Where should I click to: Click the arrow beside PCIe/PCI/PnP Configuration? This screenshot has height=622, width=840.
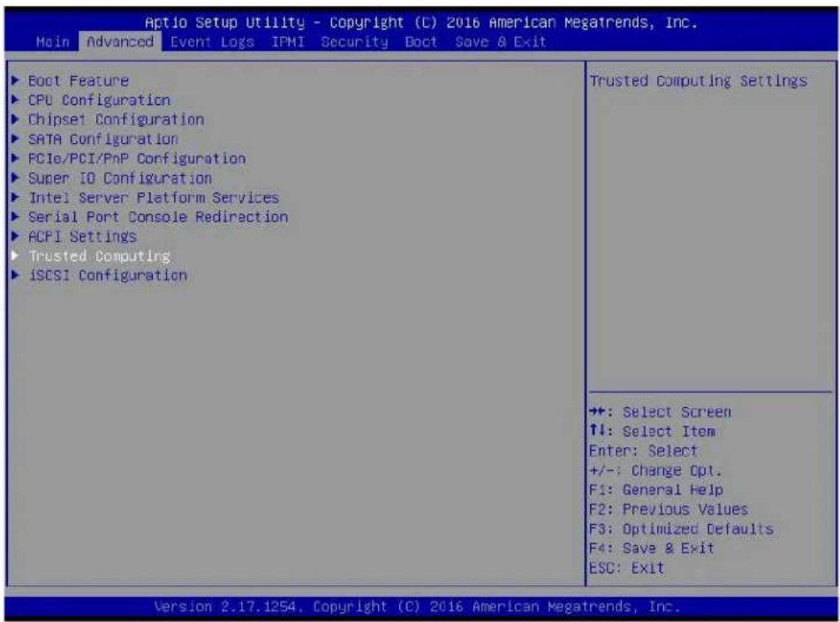(x=16, y=158)
